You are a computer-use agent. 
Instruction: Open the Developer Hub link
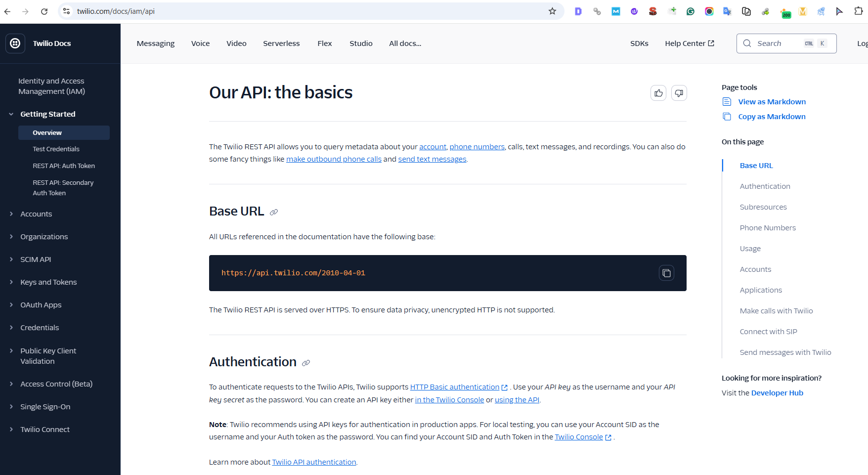[x=777, y=393]
